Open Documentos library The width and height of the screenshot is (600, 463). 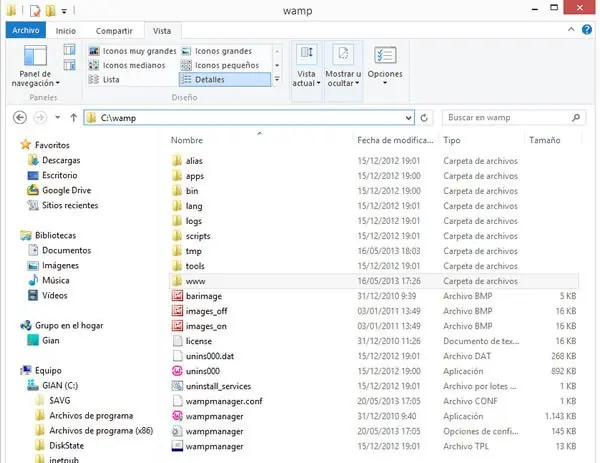tap(60, 250)
